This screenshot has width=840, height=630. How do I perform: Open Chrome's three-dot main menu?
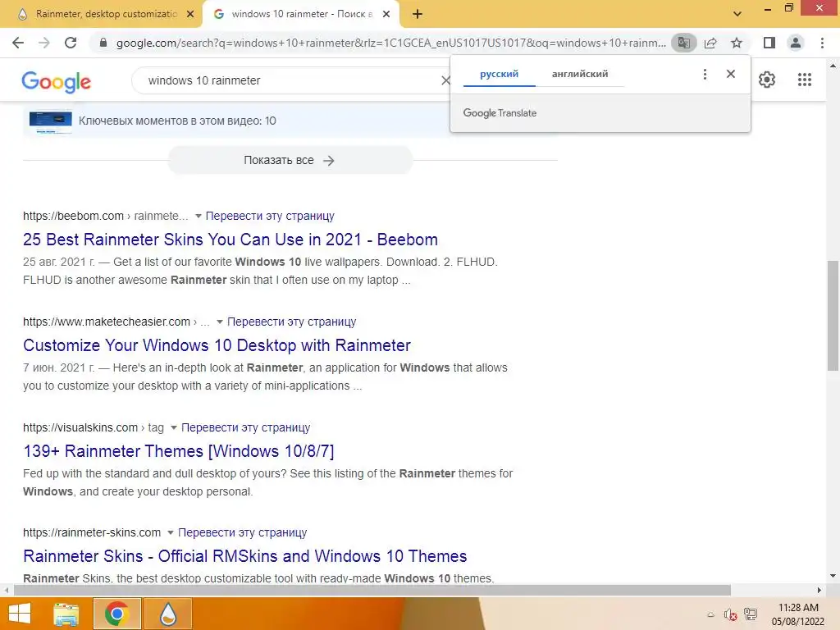822,43
